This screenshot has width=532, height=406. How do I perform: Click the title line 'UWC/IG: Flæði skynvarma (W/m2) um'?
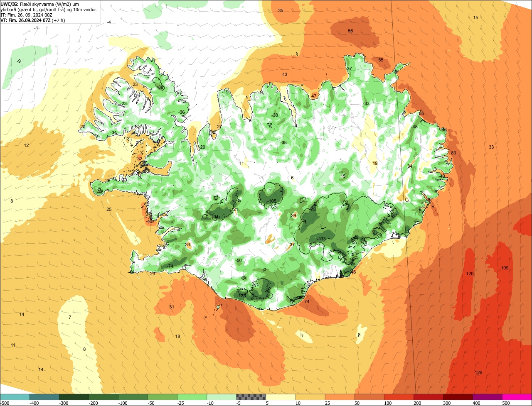[x=39, y=4]
